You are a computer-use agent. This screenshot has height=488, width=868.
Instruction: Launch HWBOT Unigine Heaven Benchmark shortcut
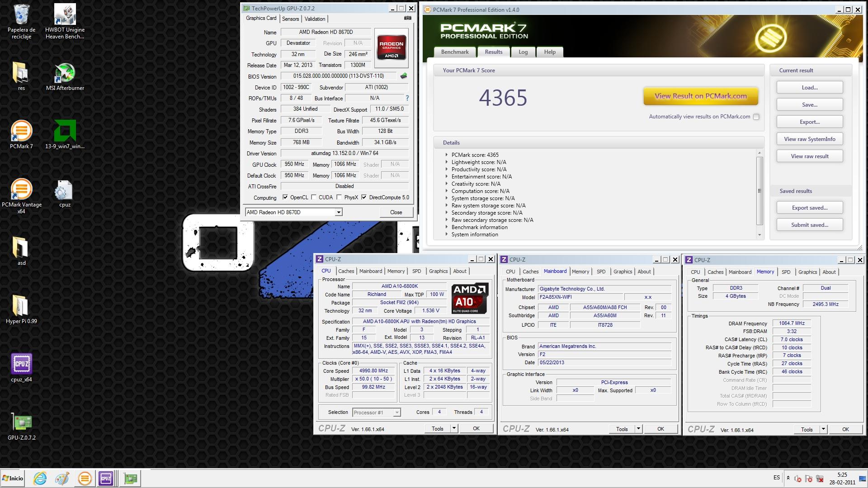coord(65,21)
